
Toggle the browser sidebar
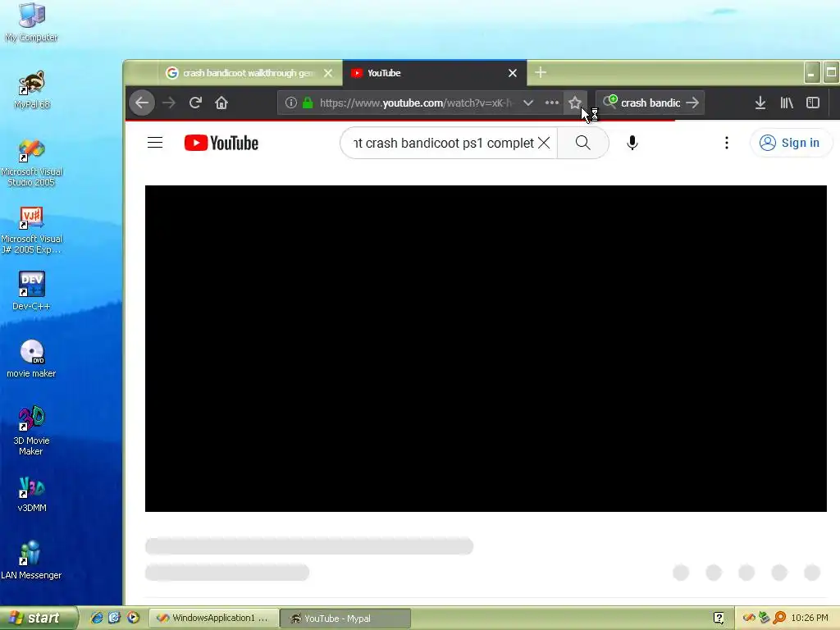(813, 103)
